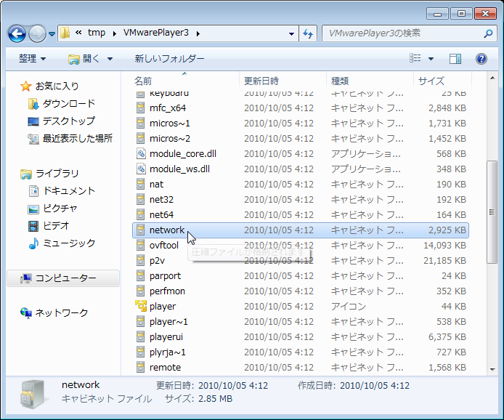Select the parport file icon
This screenshot has width=504, height=420.
tap(140, 275)
